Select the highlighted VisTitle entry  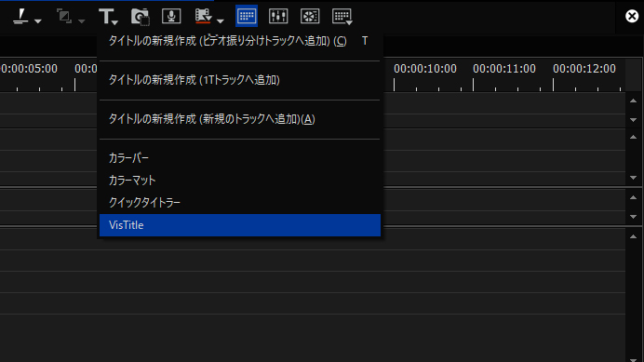point(240,225)
